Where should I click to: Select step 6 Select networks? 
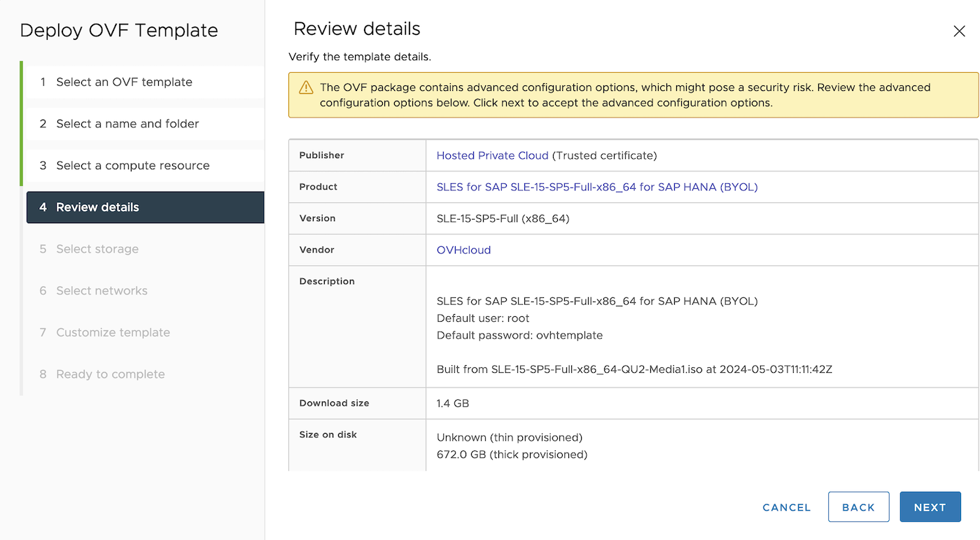(x=101, y=290)
